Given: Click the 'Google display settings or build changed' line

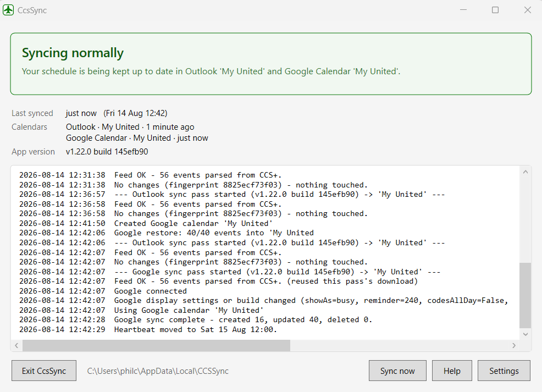Looking at the screenshot, I should pyautogui.click(x=263, y=301).
